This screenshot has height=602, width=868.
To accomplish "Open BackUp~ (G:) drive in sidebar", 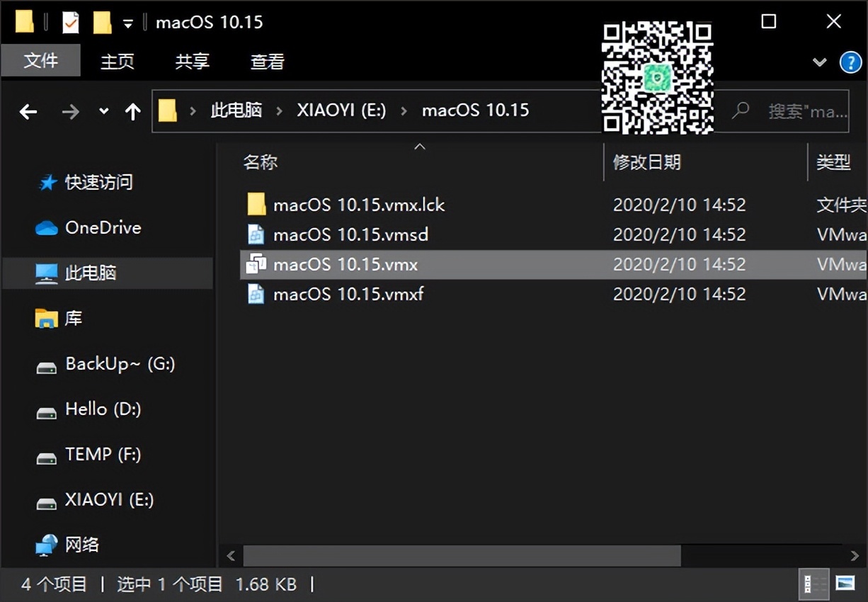I will click(x=120, y=363).
